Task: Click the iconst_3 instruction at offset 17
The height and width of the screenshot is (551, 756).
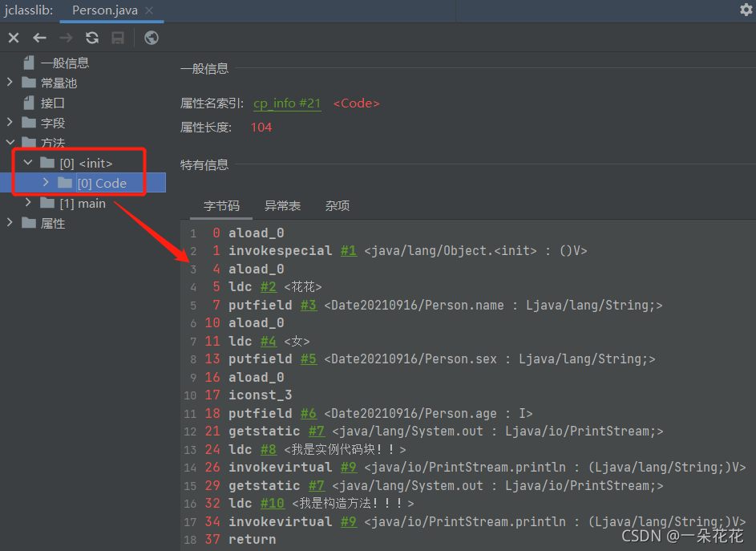Action: (x=260, y=395)
